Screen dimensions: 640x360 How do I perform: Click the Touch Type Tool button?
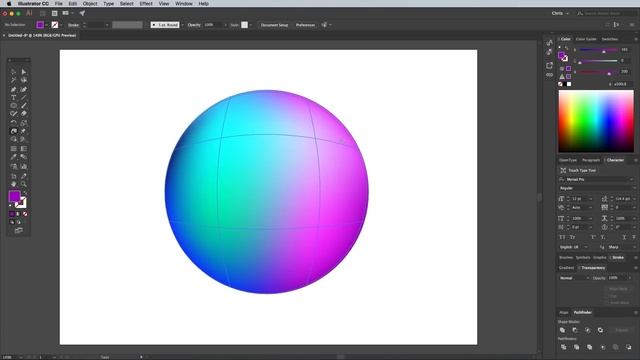578,170
